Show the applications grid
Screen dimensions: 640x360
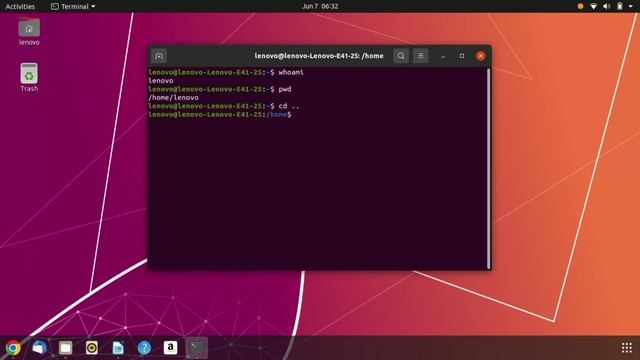(627, 348)
